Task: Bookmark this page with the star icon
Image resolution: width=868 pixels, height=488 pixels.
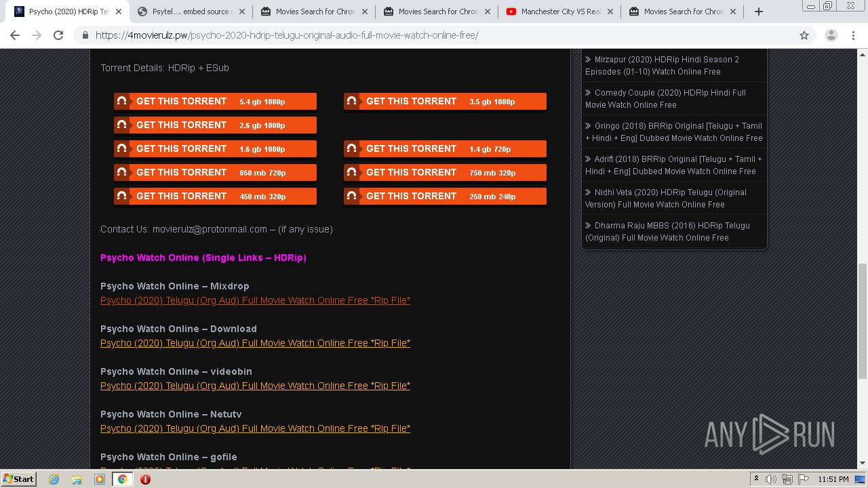Action: [804, 35]
